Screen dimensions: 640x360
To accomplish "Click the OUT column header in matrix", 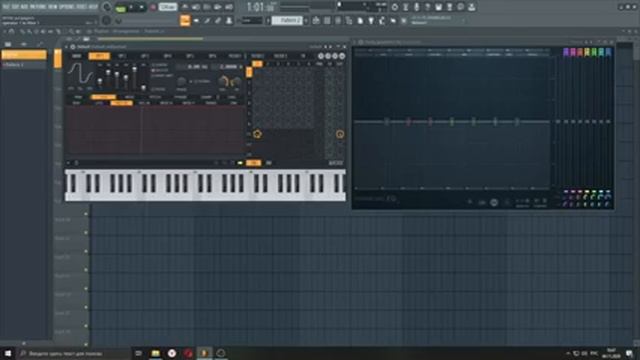I will click(x=340, y=64).
